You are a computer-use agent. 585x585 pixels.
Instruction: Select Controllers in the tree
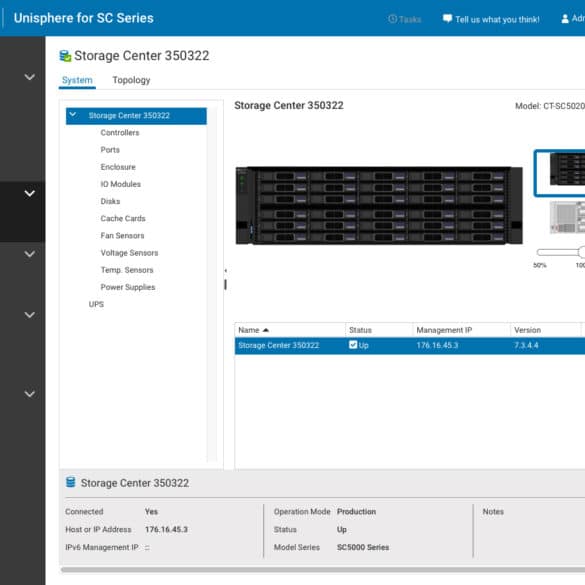point(120,133)
